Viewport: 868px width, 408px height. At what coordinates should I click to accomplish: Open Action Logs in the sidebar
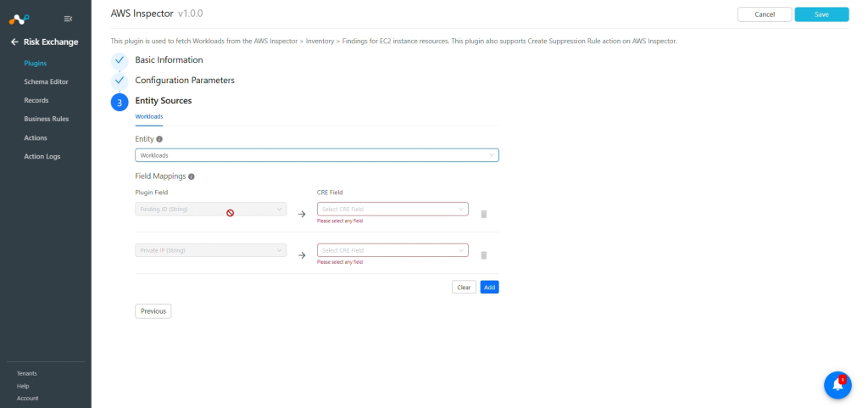pyautogui.click(x=42, y=157)
